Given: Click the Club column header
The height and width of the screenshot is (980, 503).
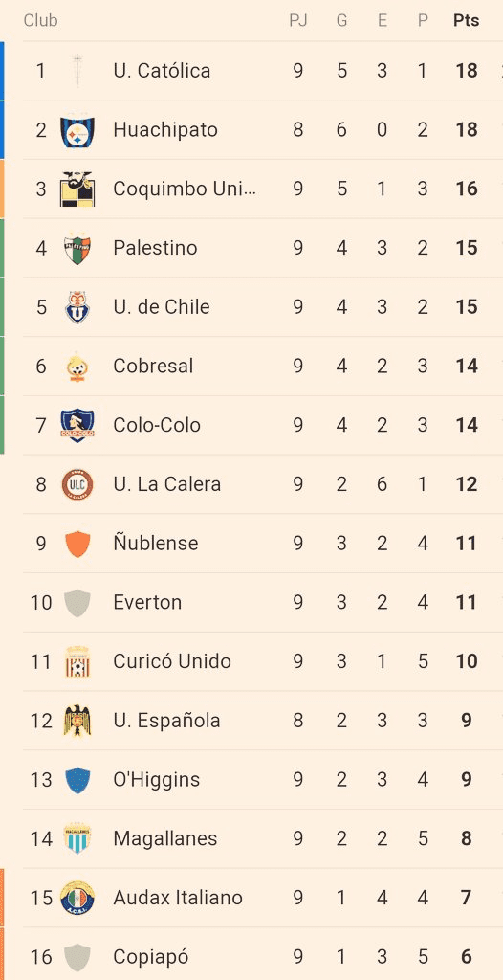Looking at the screenshot, I should point(40,21).
